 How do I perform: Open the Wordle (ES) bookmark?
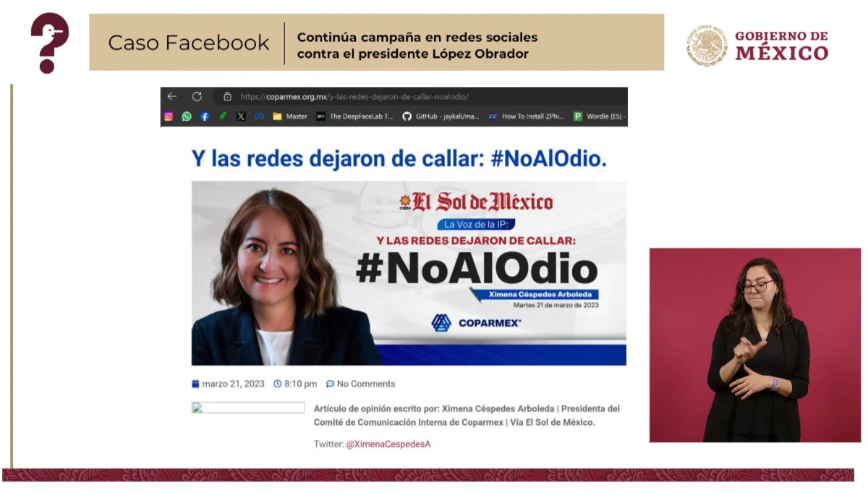[x=600, y=116]
